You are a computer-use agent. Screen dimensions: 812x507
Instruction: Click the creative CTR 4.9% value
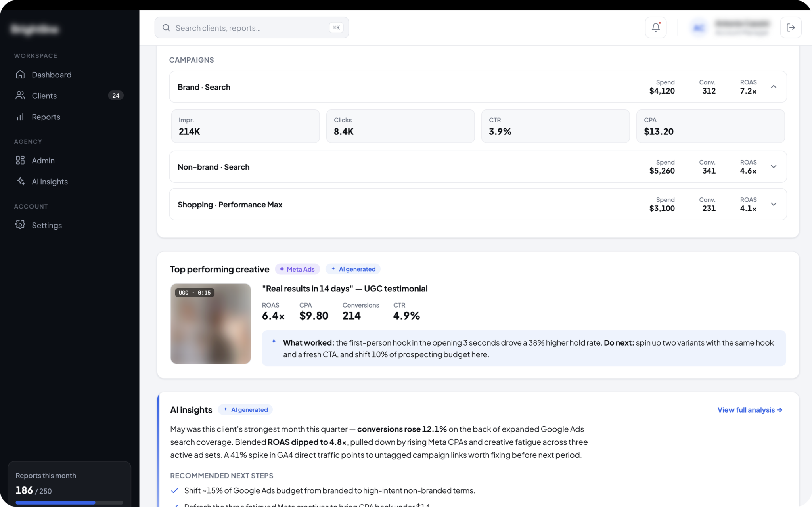(406, 316)
